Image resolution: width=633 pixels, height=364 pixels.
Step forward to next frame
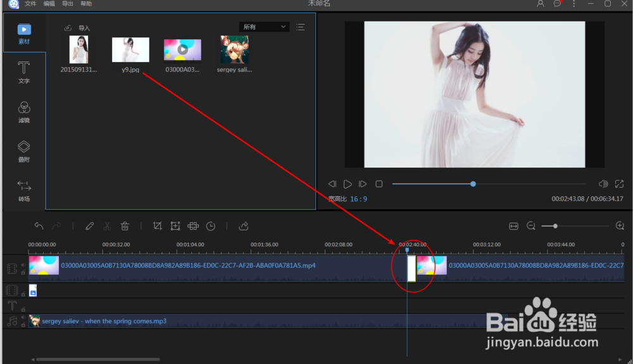pyautogui.click(x=363, y=184)
